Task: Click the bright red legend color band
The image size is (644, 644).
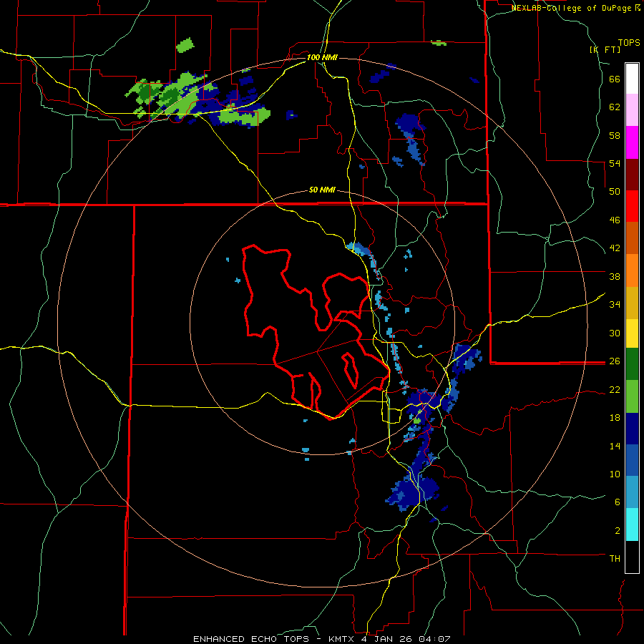Action: pos(632,206)
